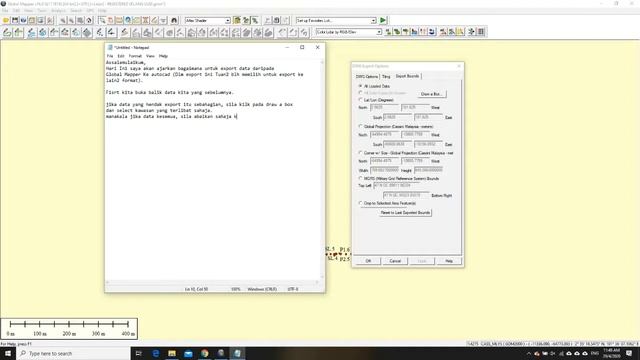Image resolution: width=640 pixels, height=360 pixels.
Task: Confirm export with the OK button
Action: point(368,261)
